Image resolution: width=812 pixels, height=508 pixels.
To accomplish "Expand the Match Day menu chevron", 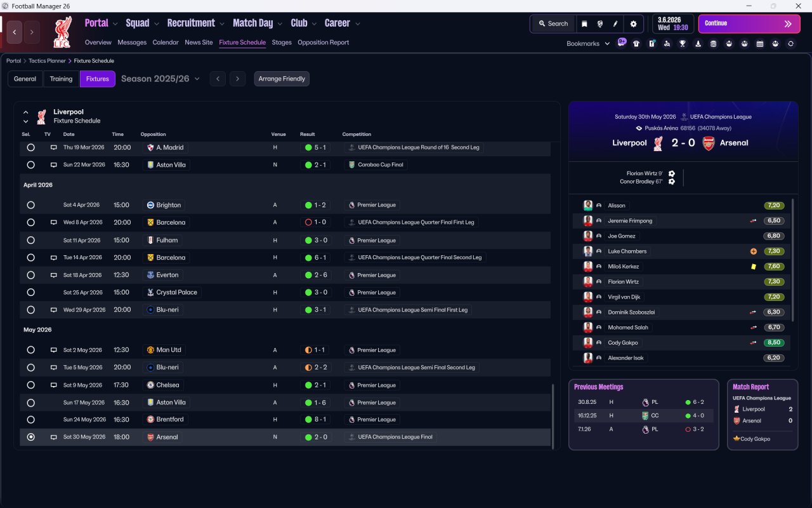I will [280, 24].
